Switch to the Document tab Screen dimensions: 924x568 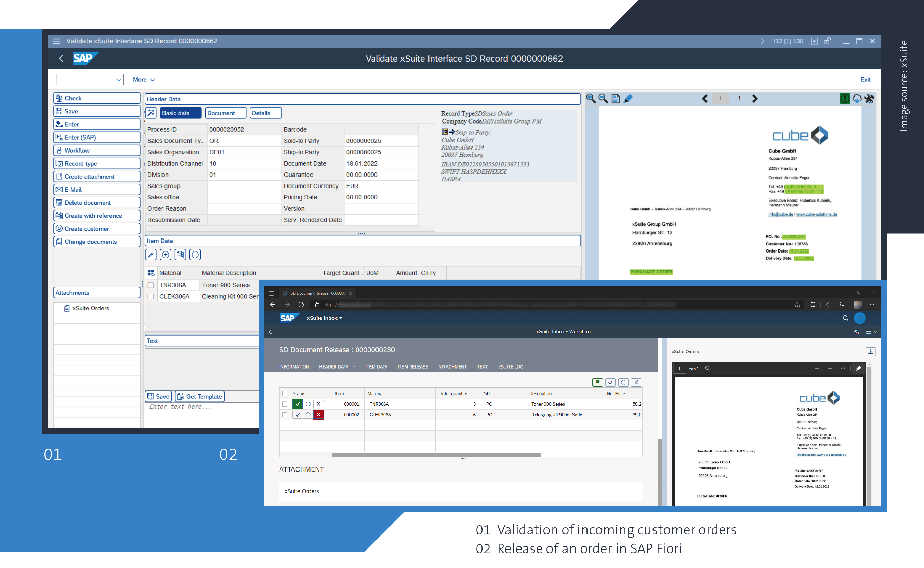pyautogui.click(x=225, y=113)
